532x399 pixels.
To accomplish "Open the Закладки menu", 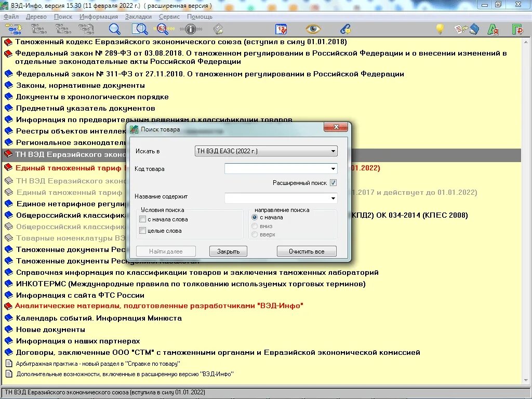I will (138, 17).
